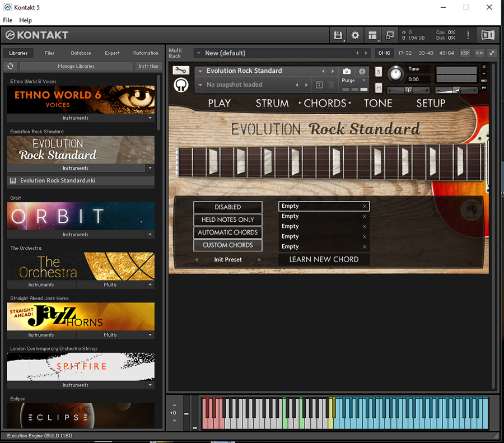The image size is (504, 443).
Task: Open Orbit library dropdown arrow
Action: (x=150, y=235)
